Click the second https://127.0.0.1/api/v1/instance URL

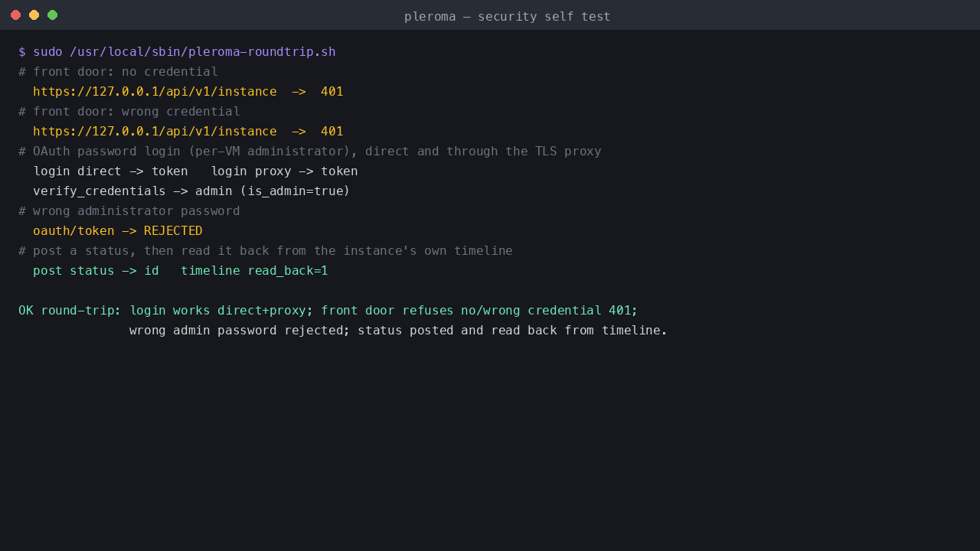coord(155,132)
